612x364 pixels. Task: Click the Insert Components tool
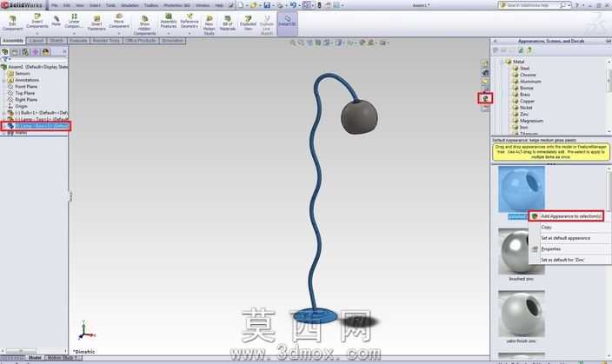click(37, 22)
